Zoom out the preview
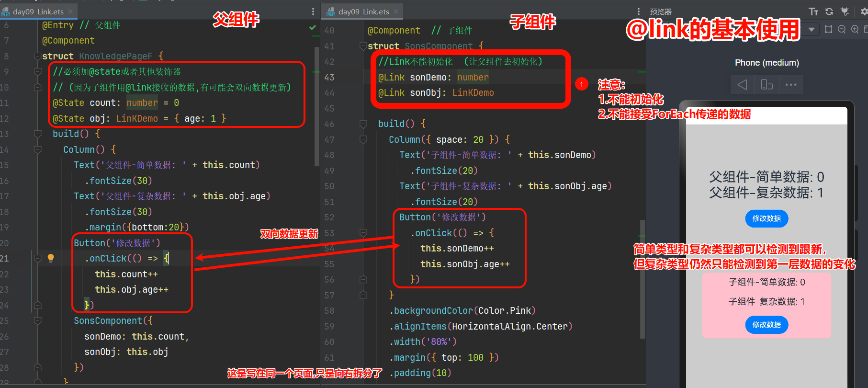Image resolution: width=868 pixels, height=388 pixels. click(x=842, y=29)
